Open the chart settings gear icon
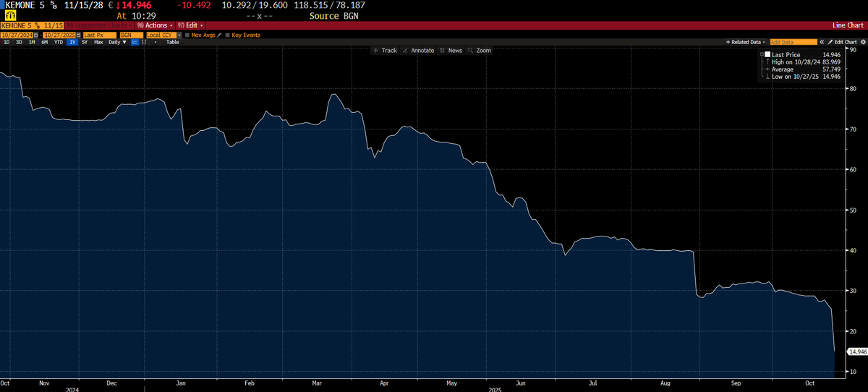Image resolution: width=868 pixels, height=392 pixels. click(x=863, y=42)
